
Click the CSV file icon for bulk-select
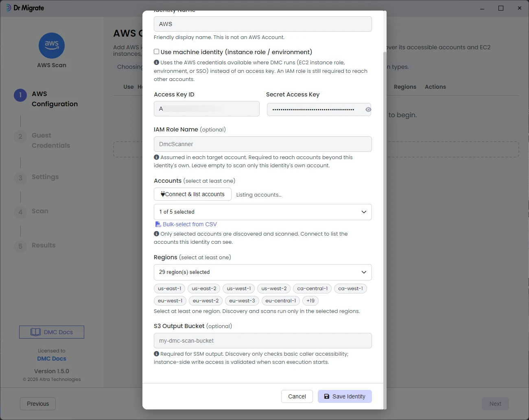point(158,224)
